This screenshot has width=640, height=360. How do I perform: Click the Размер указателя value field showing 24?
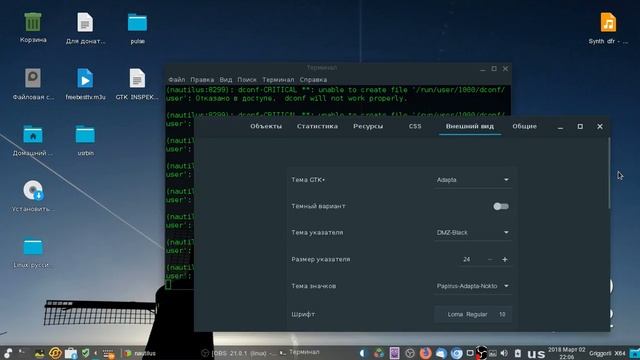pos(467,260)
